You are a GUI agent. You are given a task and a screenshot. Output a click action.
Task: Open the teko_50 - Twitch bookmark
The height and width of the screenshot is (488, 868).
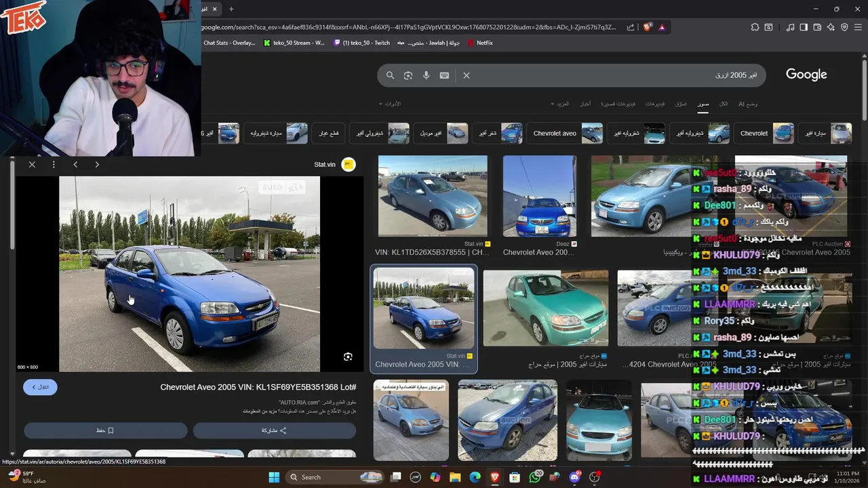pos(361,43)
